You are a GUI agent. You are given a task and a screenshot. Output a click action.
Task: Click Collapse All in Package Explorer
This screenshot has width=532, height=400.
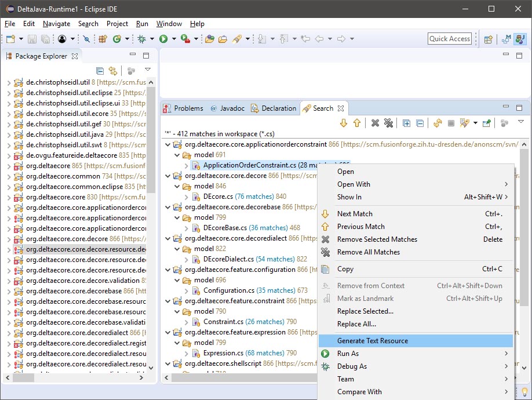point(100,71)
